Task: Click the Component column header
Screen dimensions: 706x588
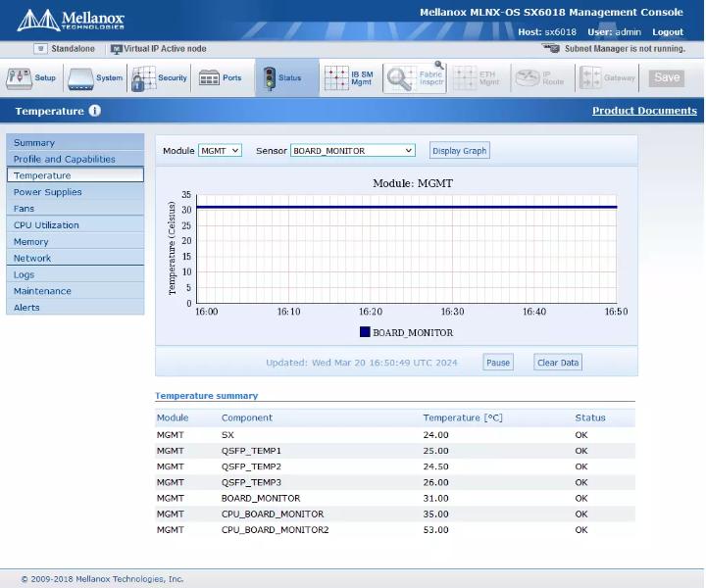Action: [247, 417]
